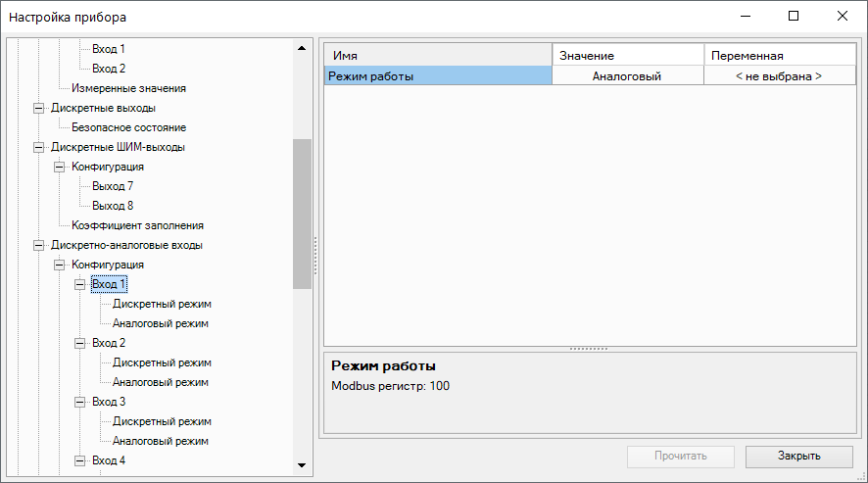Viewport: 868px width, 483px height.
Task: Click the Значение column header
Action: (627, 56)
